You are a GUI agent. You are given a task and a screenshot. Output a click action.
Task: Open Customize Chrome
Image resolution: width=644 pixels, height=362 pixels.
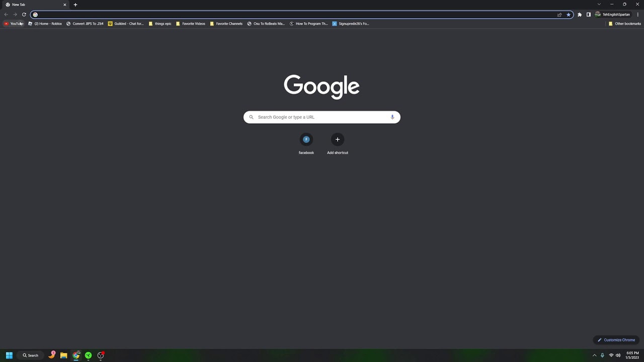(616, 340)
